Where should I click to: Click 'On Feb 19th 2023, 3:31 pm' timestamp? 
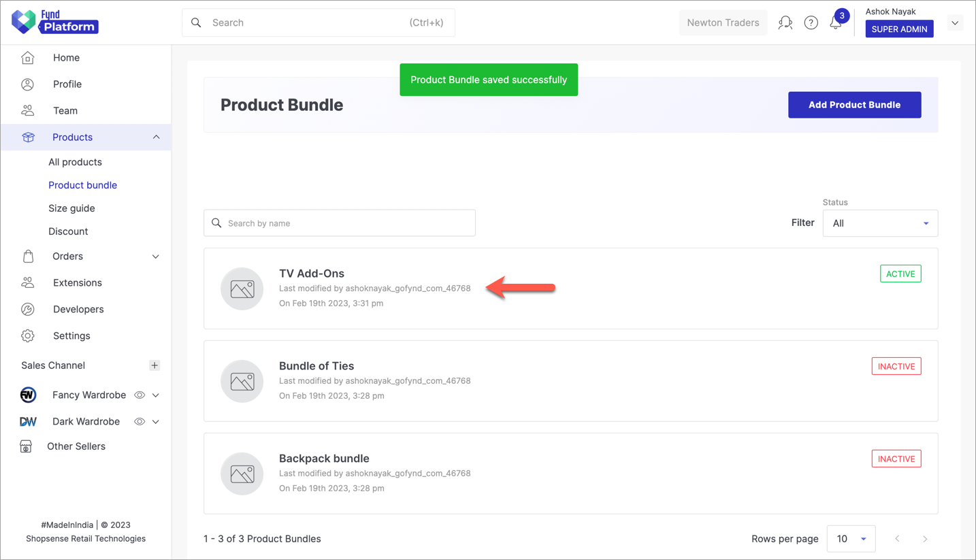point(331,303)
